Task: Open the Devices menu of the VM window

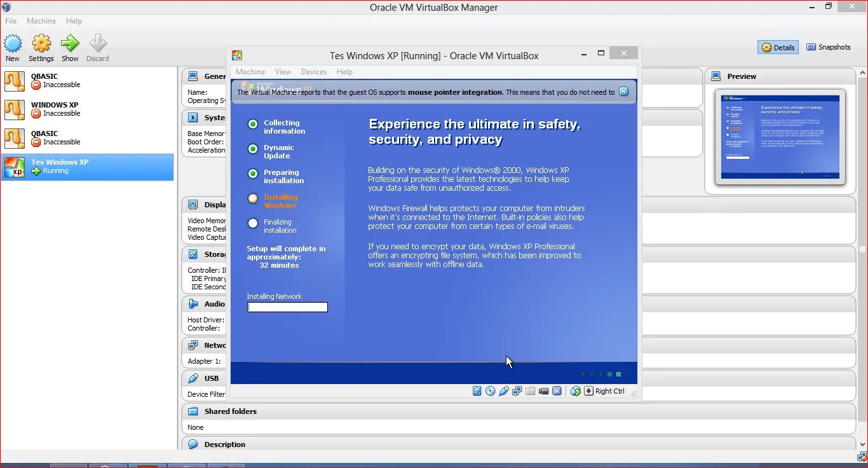Action: tap(314, 72)
